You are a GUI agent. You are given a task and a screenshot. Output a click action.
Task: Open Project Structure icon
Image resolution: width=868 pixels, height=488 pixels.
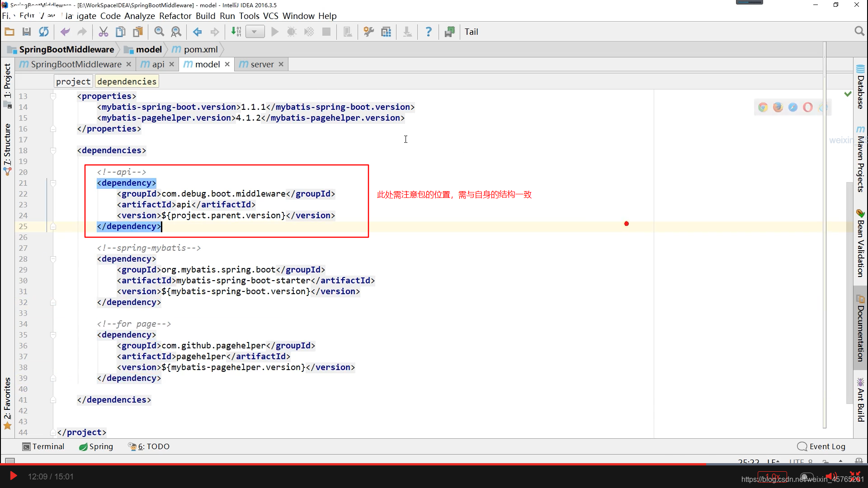click(386, 32)
